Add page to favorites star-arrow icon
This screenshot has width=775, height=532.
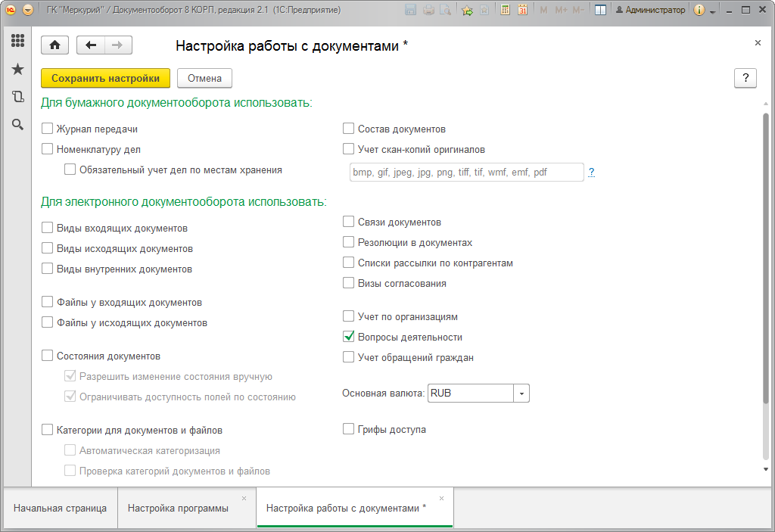[x=467, y=10]
